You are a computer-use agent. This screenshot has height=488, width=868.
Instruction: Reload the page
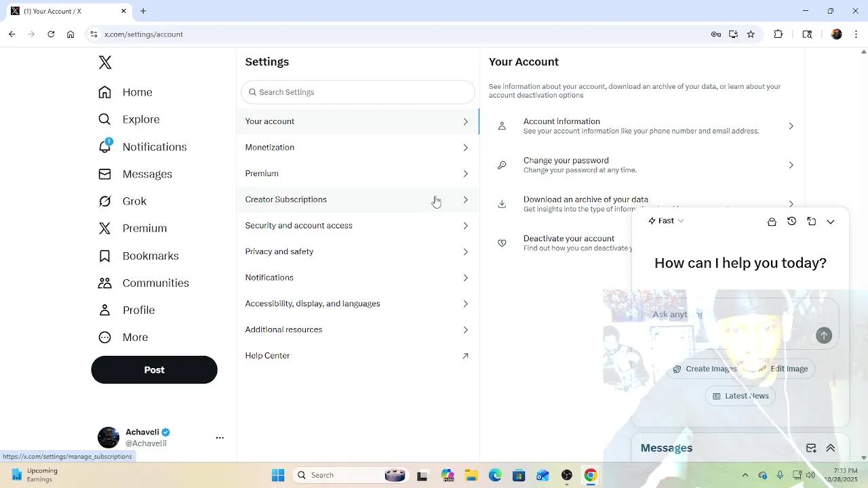click(x=51, y=34)
